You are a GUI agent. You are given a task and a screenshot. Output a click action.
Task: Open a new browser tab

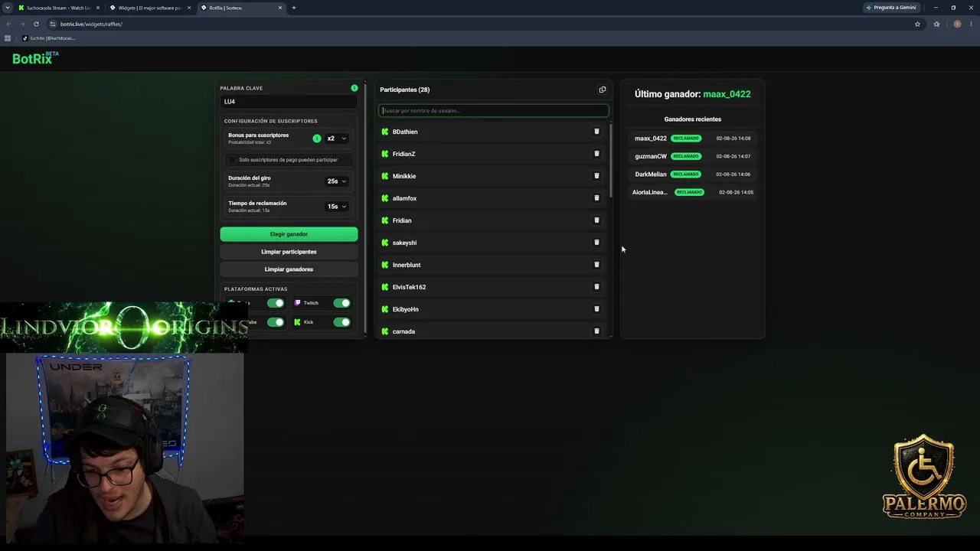[x=294, y=8]
